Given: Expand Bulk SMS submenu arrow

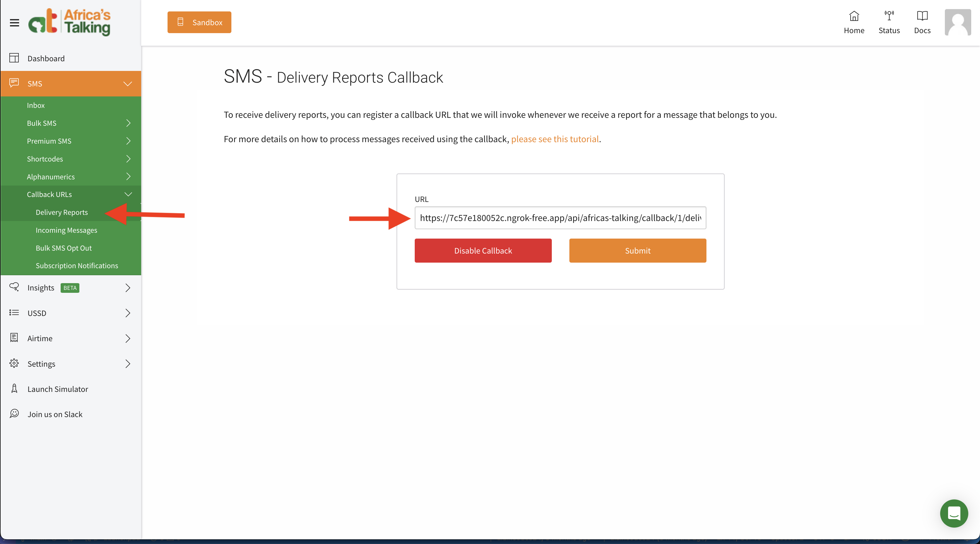Looking at the screenshot, I should pos(128,123).
